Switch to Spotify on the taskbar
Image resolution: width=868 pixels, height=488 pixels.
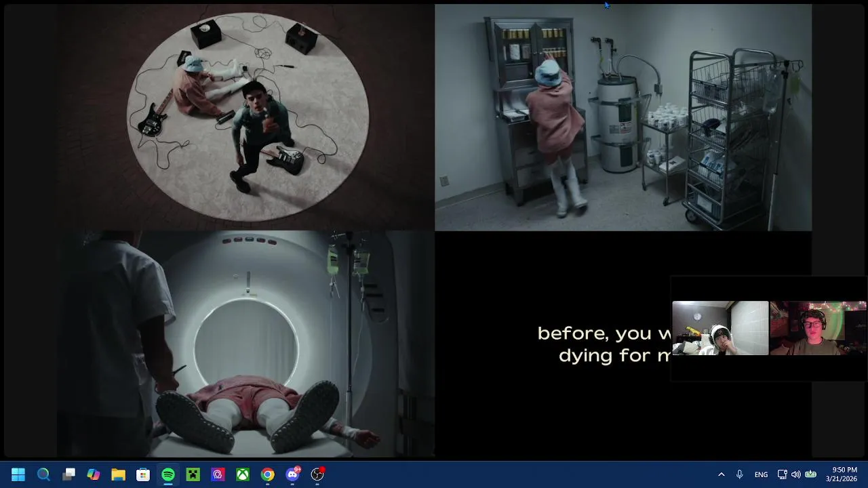[168, 474]
